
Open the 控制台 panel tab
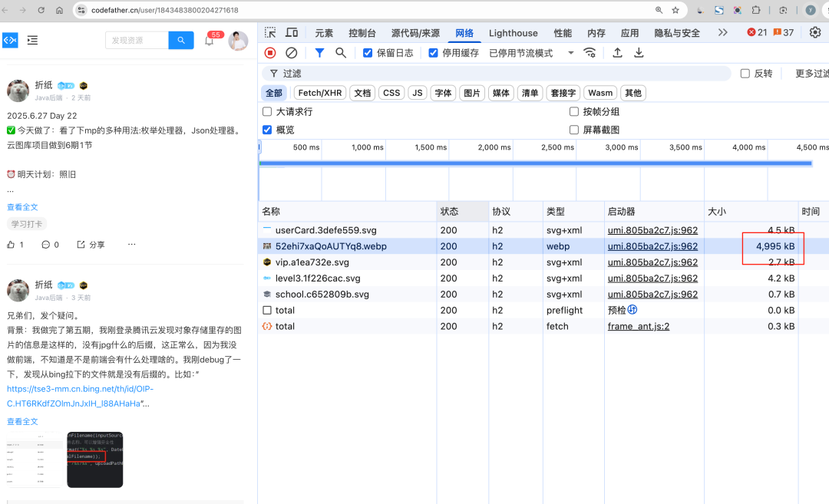pyautogui.click(x=362, y=33)
